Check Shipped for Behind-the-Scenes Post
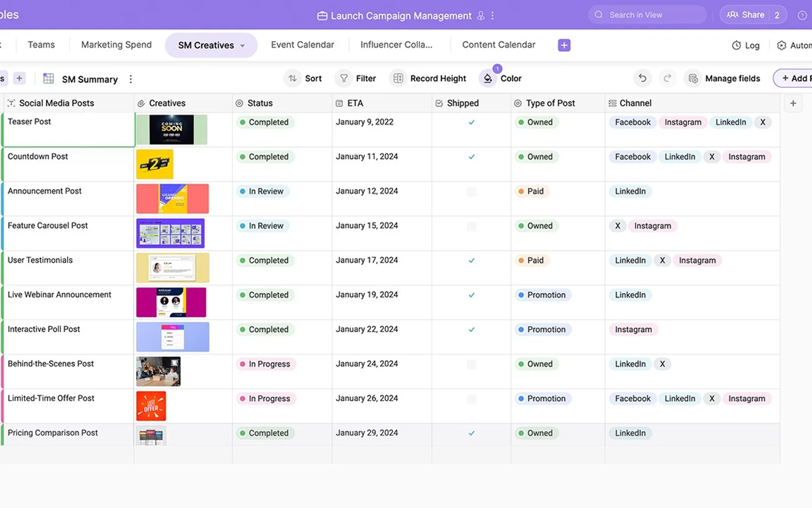 point(471,364)
